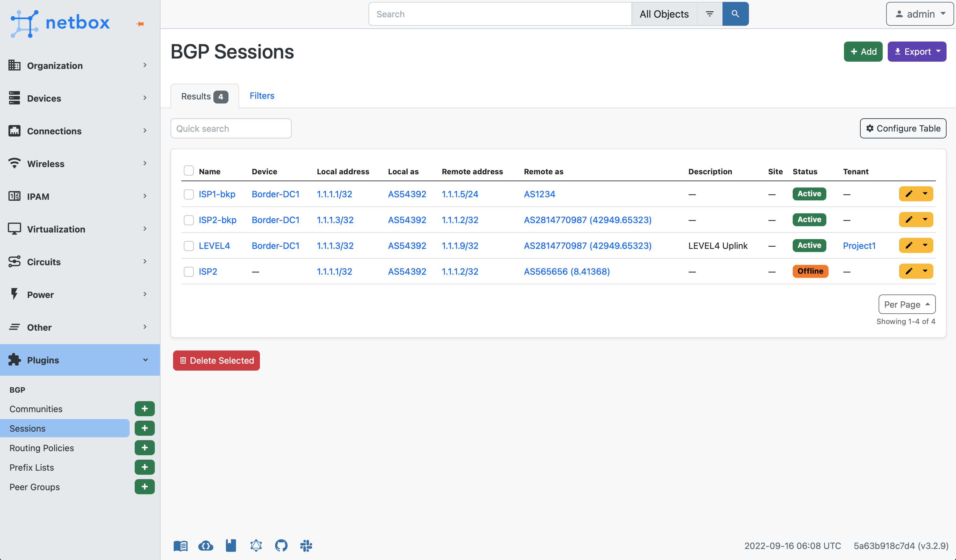Select the LEVEL4 session checkbox
The image size is (956, 560).
coord(188,246)
